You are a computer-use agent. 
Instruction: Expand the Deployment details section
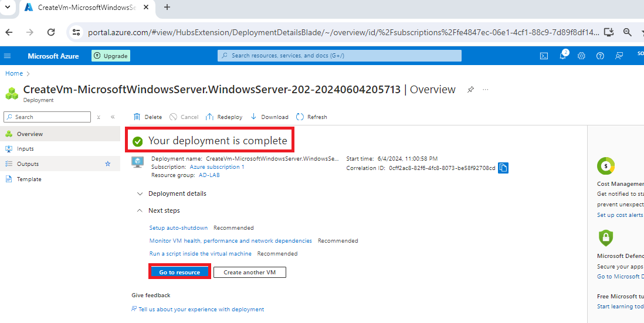click(x=172, y=193)
